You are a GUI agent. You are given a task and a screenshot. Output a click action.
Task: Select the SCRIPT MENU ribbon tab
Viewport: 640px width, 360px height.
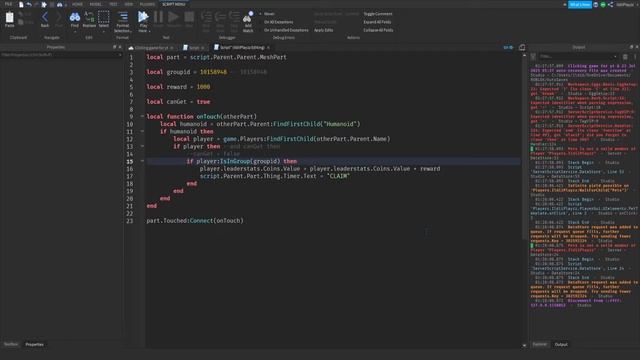coord(173,4)
